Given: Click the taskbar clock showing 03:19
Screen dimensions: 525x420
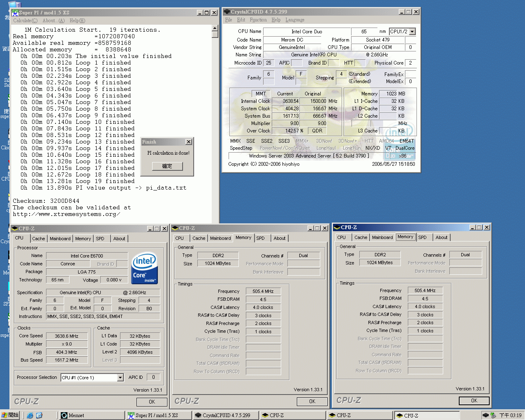Looking at the screenshot, I should pos(510,415).
